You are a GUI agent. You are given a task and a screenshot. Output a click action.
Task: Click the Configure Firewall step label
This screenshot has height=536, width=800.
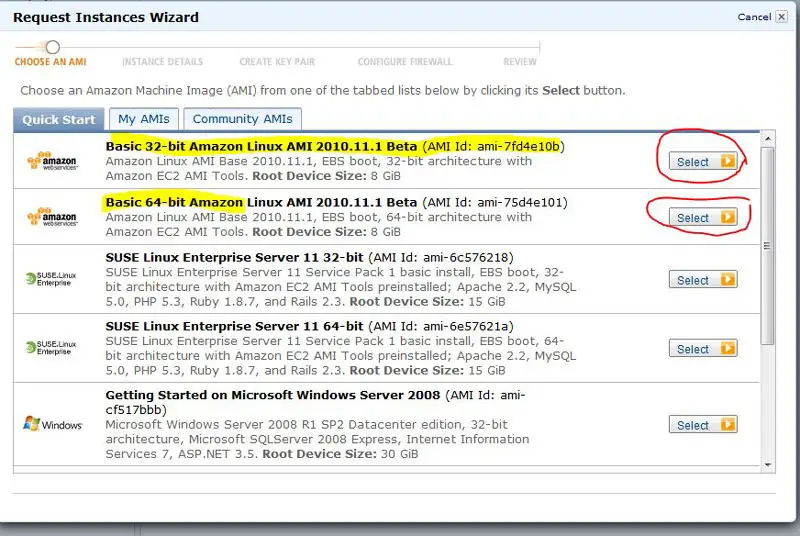[405, 62]
